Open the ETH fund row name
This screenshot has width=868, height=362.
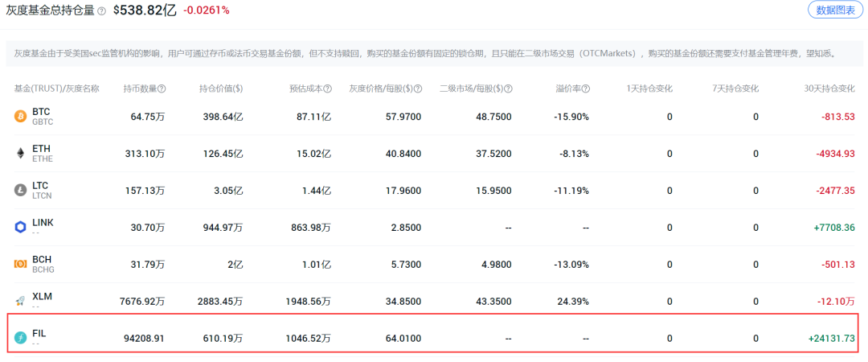tap(41, 149)
